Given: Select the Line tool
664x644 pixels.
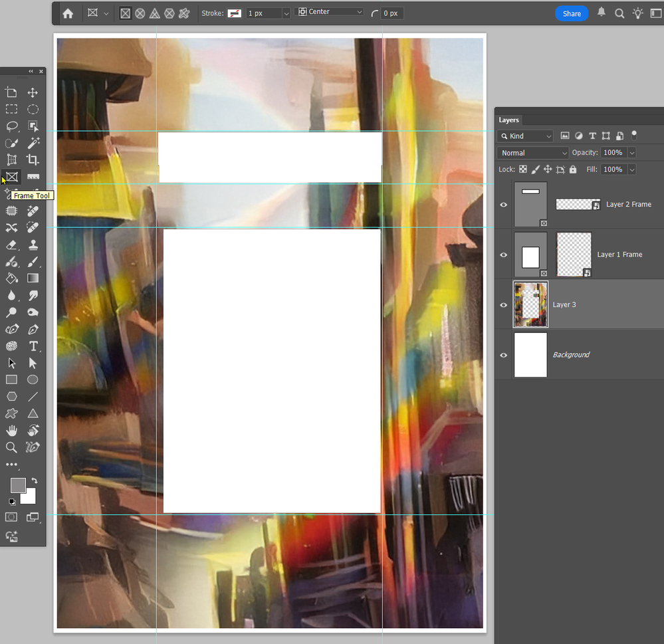Looking at the screenshot, I should point(33,397).
